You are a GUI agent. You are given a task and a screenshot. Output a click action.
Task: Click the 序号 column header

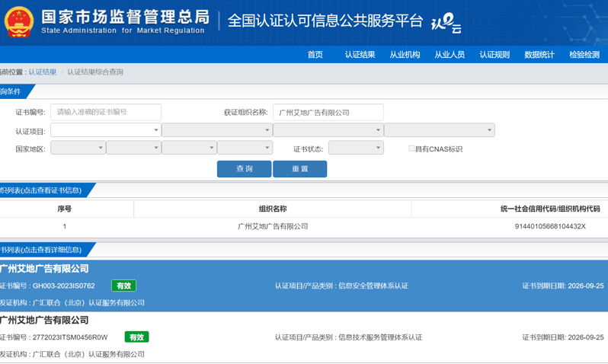pos(64,209)
